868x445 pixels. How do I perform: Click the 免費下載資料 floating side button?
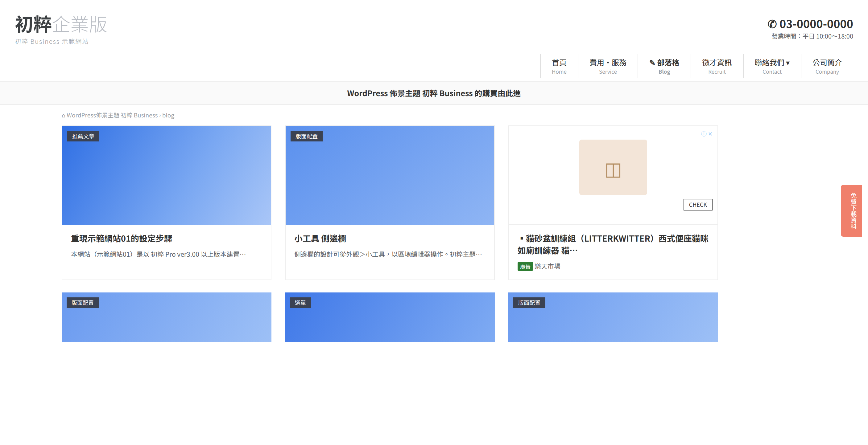[x=851, y=211]
